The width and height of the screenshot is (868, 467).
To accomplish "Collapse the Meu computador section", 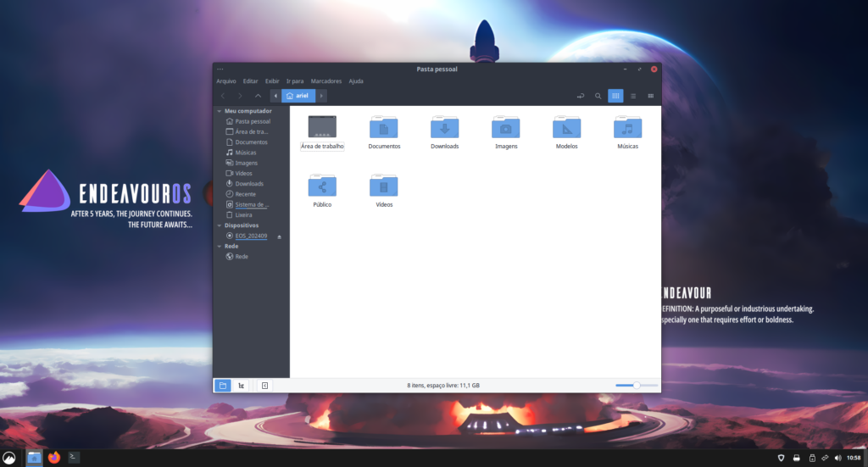I will [x=220, y=111].
